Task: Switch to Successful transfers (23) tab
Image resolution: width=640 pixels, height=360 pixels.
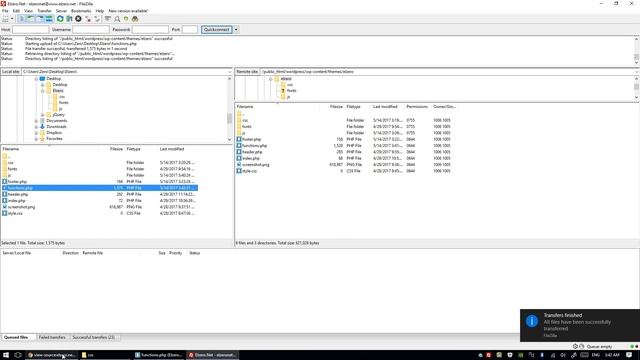Action: point(93,337)
